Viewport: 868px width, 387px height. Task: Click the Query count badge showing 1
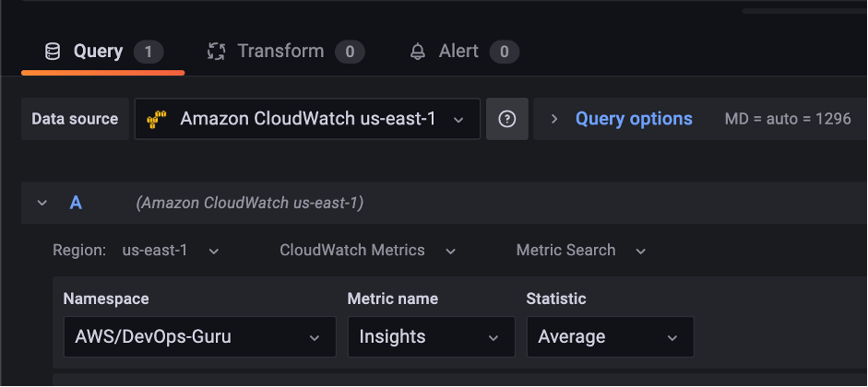click(x=149, y=52)
